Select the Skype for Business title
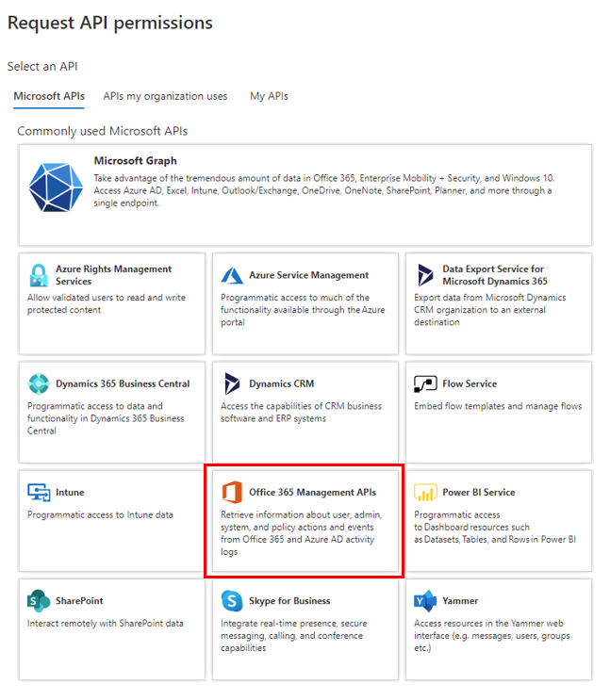 point(289,601)
